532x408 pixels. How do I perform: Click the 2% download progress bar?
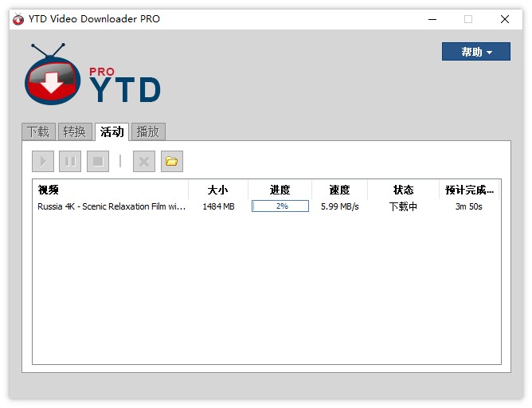tap(280, 206)
